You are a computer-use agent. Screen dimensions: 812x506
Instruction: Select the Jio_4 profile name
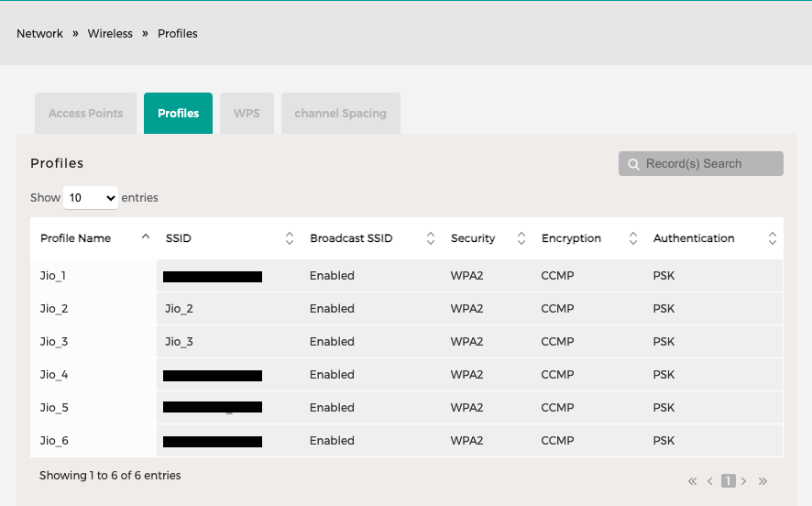[54, 374]
